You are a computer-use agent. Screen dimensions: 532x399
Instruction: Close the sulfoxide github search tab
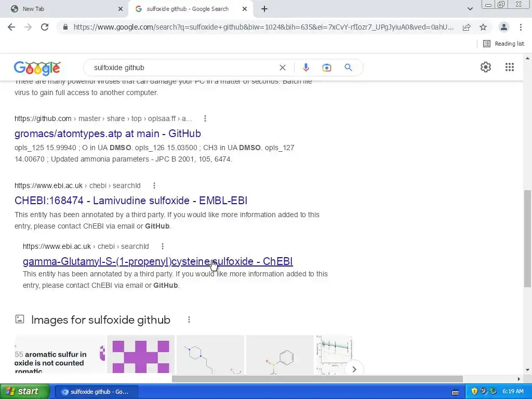point(245,9)
